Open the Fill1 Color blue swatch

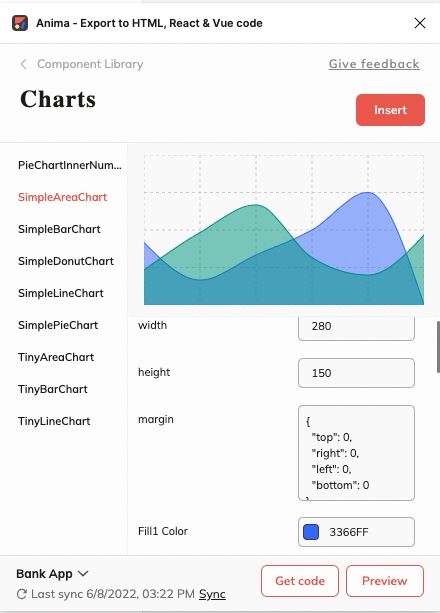tap(311, 532)
